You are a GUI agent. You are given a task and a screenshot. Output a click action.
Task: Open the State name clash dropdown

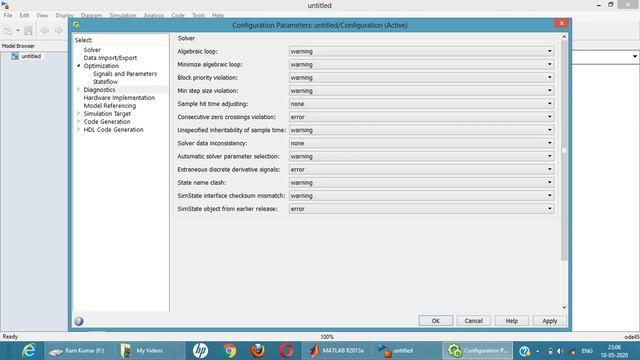click(x=421, y=182)
